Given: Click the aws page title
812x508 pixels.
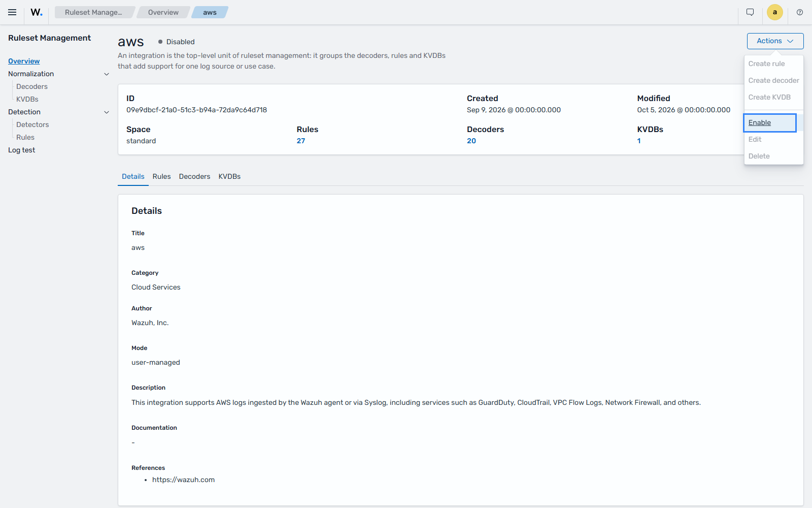Looking at the screenshot, I should (x=131, y=42).
